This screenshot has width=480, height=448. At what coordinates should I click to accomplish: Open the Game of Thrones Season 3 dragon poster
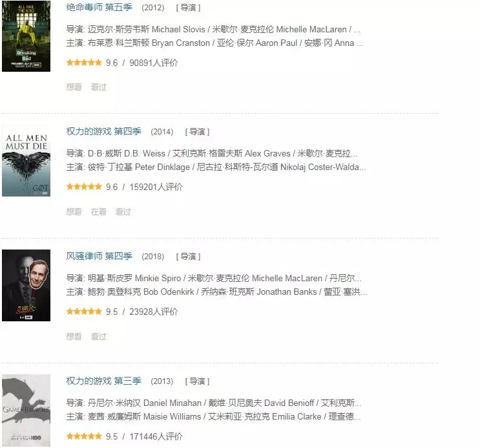(26, 411)
